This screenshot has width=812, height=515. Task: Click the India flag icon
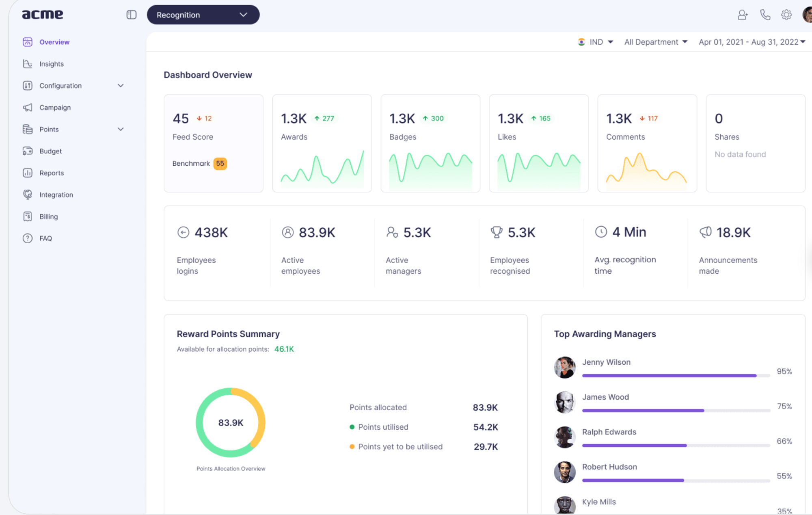[x=581, y=42]
